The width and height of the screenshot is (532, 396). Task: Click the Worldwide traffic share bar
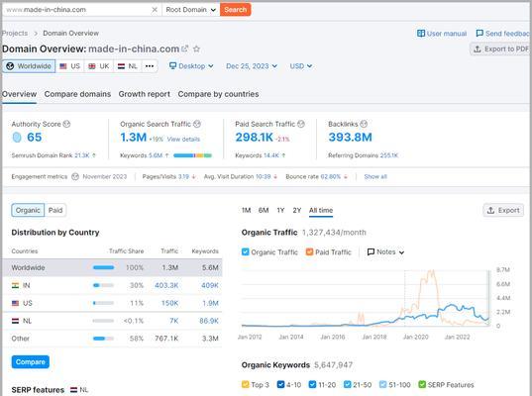pos(103,268)
